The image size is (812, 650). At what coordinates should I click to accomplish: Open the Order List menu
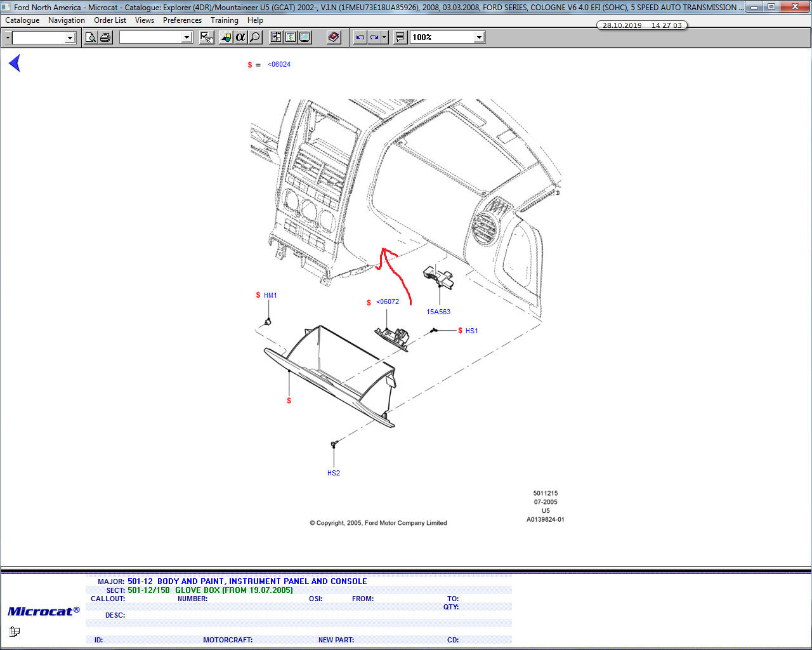pyautogui.click(x=110, y=20)
